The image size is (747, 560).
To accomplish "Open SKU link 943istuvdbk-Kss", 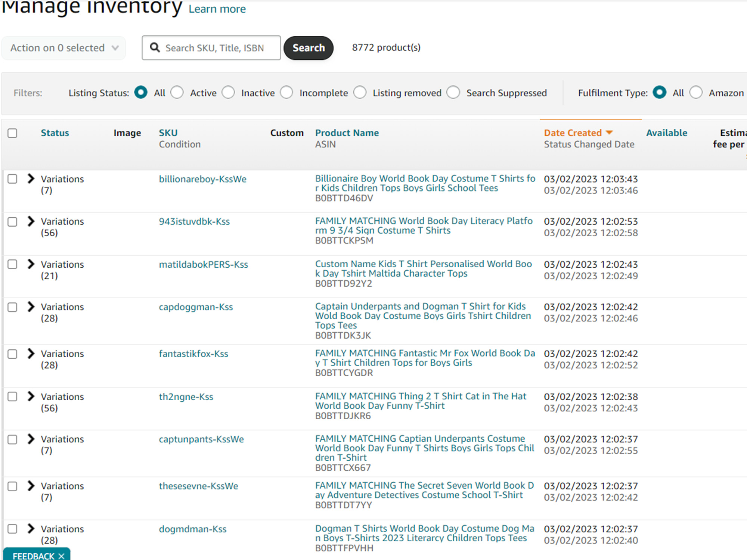I will point(194,222).
